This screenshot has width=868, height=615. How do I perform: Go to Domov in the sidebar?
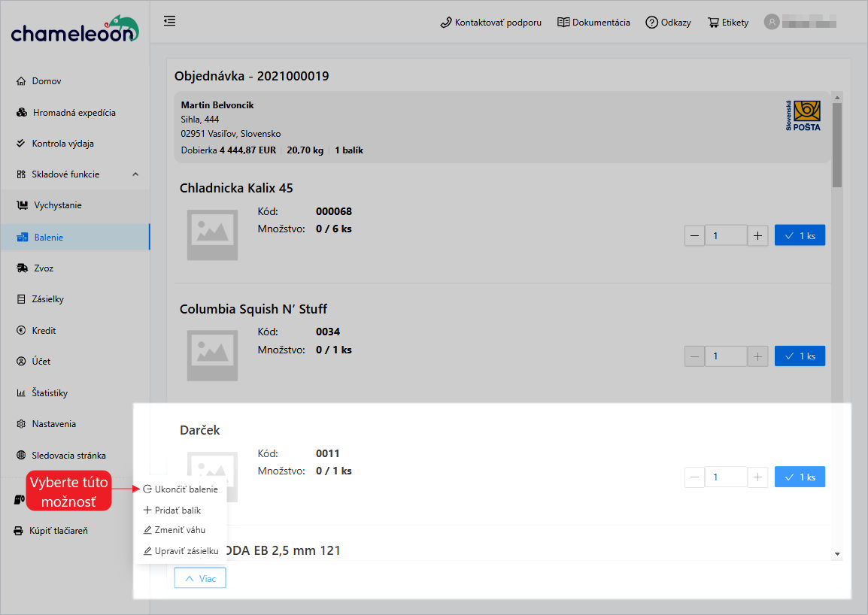coord(47,81)
